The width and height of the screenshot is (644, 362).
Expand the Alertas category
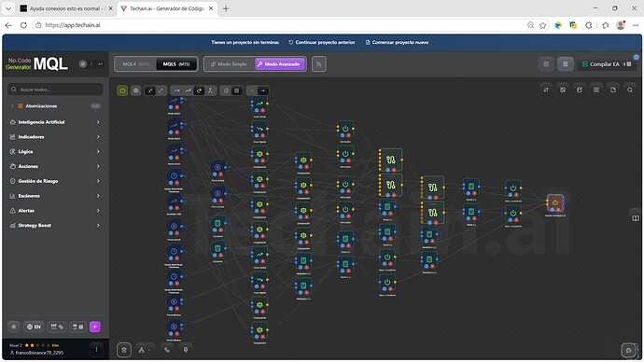tap(55, 211)
